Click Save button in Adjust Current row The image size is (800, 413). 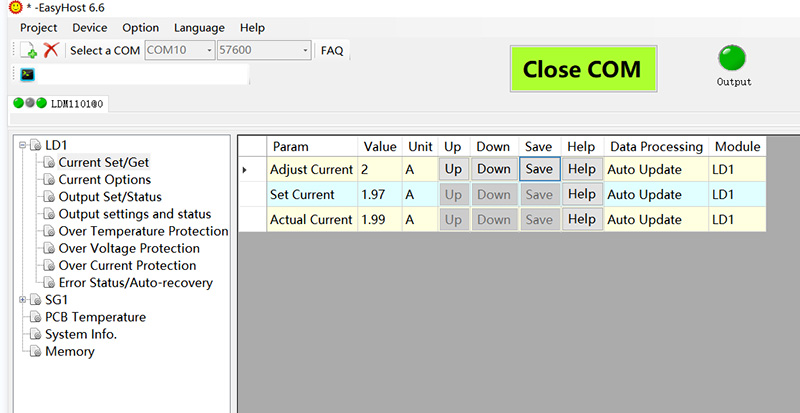pyautogui.click(x=538, y=169)
